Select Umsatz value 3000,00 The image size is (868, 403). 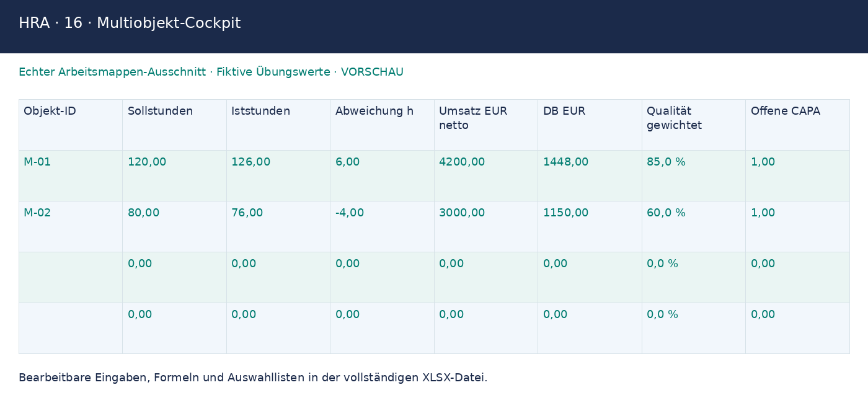pyautogui.click(x=486, y=226)
